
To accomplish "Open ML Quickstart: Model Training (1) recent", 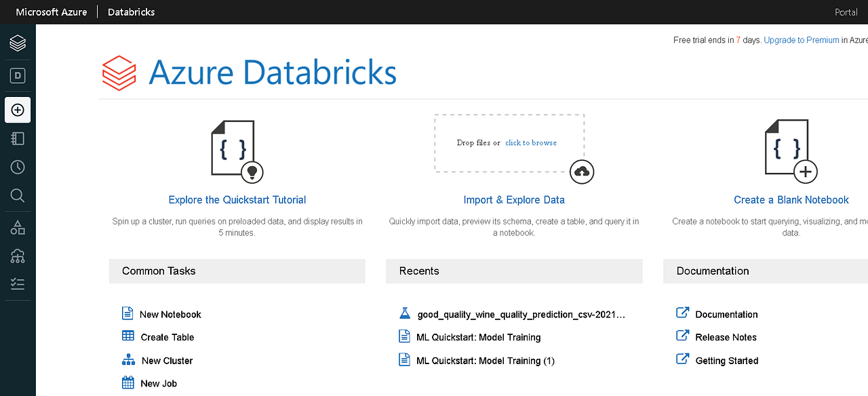I will pos(485,361).
